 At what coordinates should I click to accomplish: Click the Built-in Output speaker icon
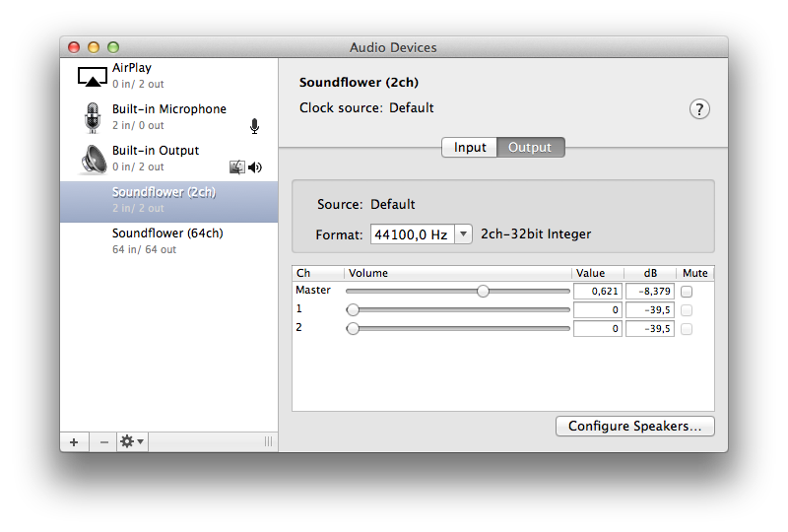94,160
